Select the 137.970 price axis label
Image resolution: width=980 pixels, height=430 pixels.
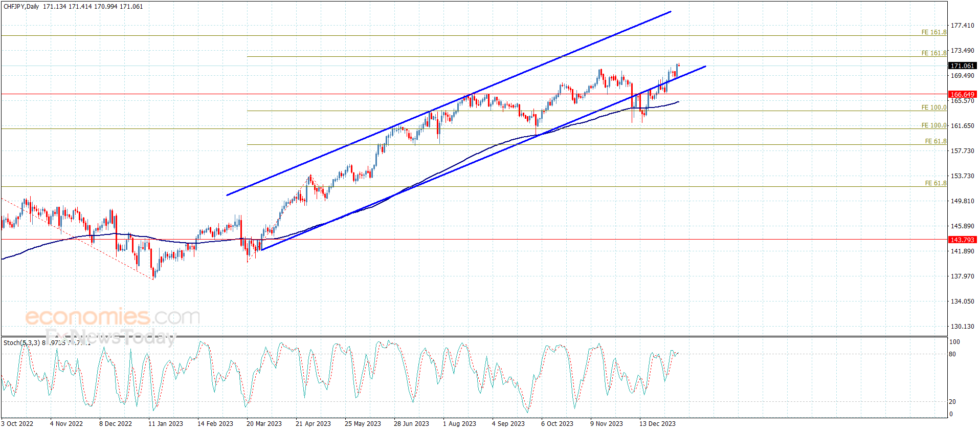[x=962, y=276]
